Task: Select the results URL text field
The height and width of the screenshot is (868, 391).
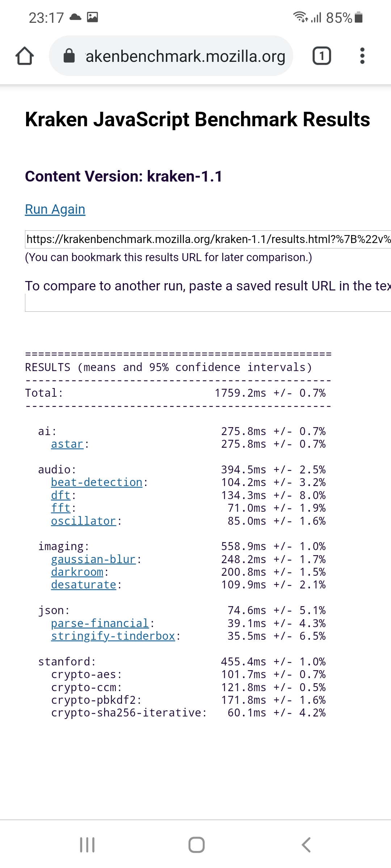Action: point(208,239)
